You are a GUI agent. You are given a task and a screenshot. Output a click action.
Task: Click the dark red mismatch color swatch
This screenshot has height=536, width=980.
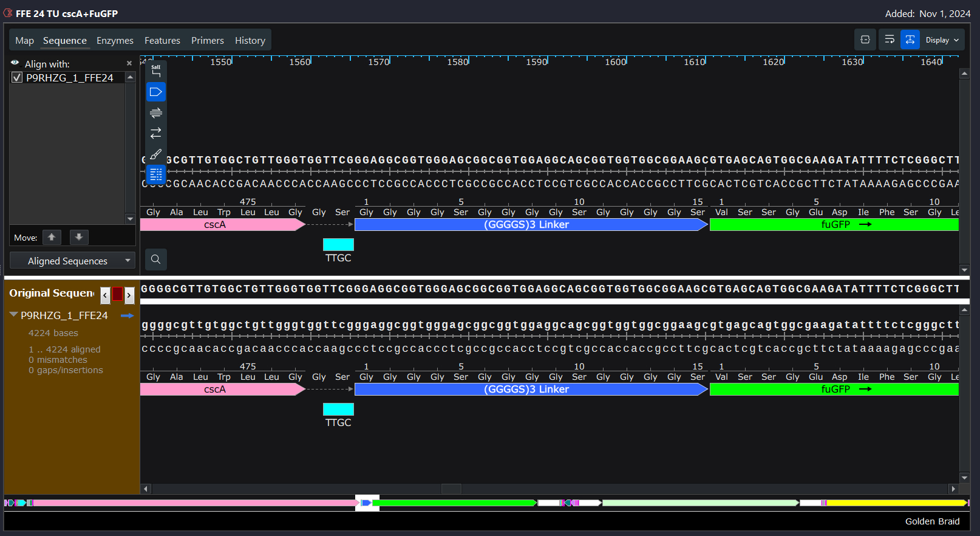[117, 295]
